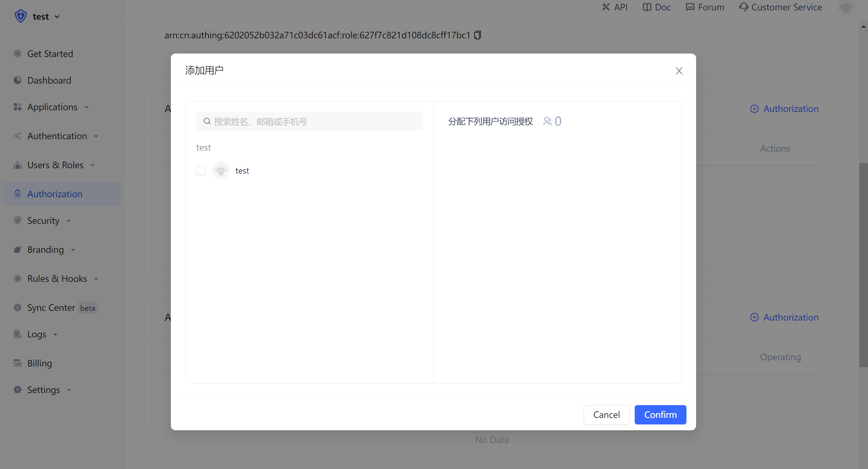Click the Forum chat icon
The width and height of the screenshot is (868, 469).
[x=690, y=7]
